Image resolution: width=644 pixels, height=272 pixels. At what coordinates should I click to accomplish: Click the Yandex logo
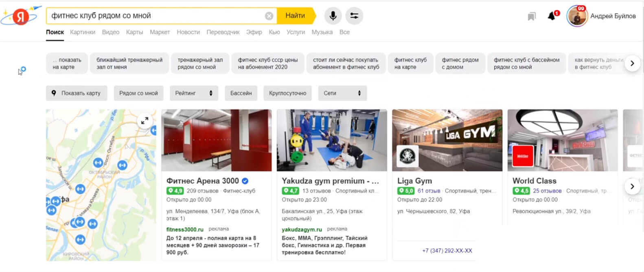pyautogui.click(x=20, y=16)
